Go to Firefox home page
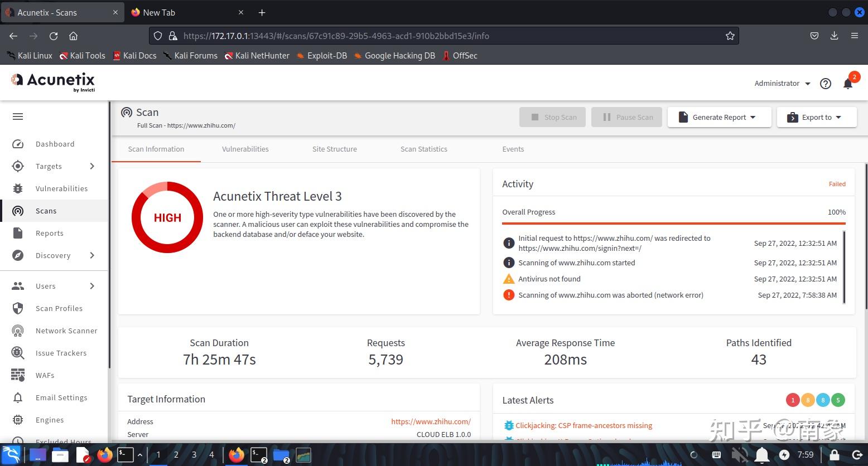Image resolution: width=868 pixels, height=466 pixels. pos(73,36)
